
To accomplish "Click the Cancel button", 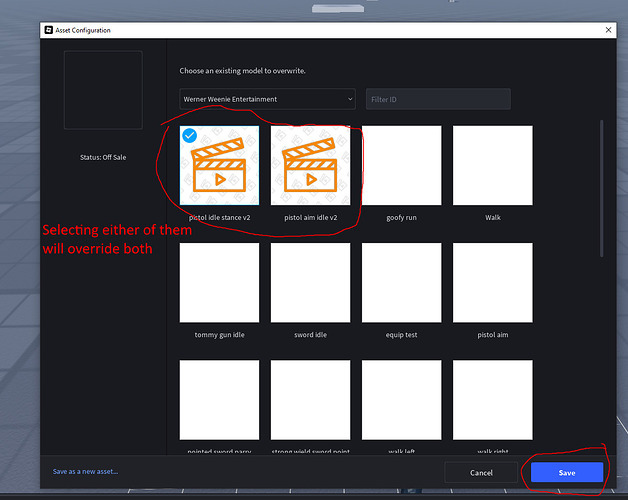I will point(481,473).
